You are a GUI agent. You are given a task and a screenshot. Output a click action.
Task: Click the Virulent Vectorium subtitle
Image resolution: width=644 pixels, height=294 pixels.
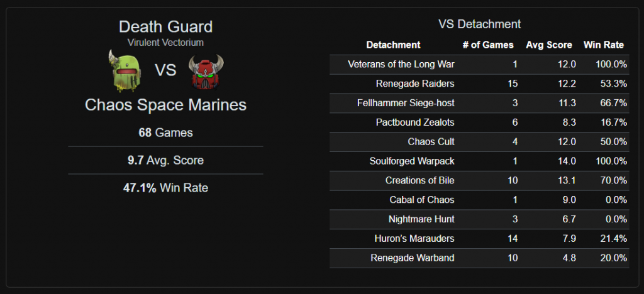[x=165, y=42]
